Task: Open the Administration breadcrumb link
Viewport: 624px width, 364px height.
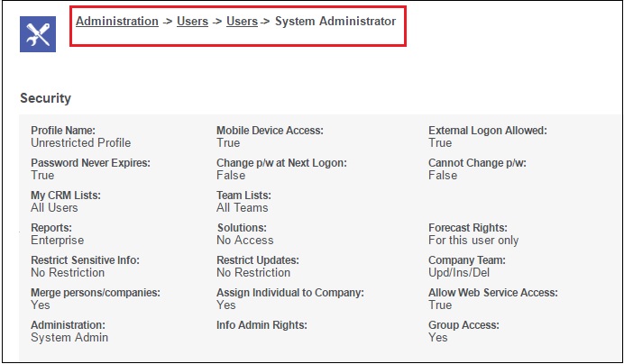Action: point(117,21)
